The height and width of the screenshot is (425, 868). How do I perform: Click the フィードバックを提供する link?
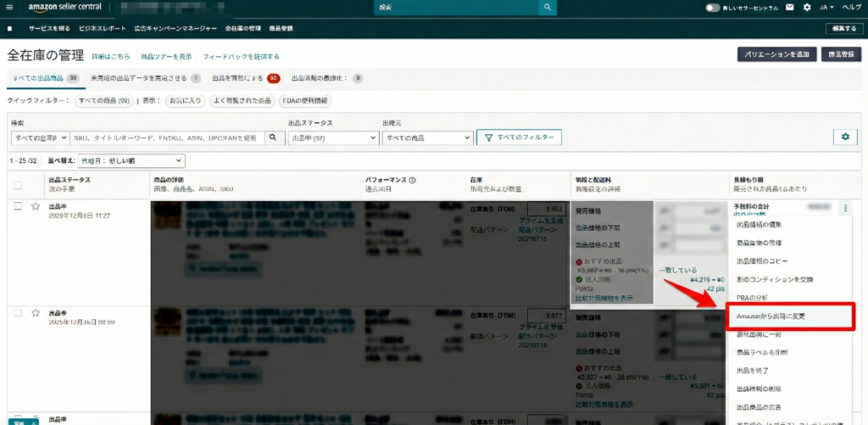(241, 57)
